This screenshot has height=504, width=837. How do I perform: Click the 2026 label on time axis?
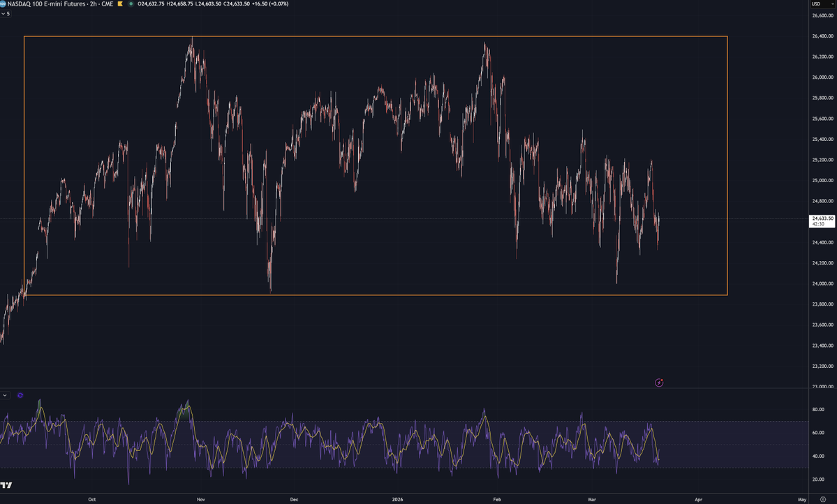tap(397, 500)
